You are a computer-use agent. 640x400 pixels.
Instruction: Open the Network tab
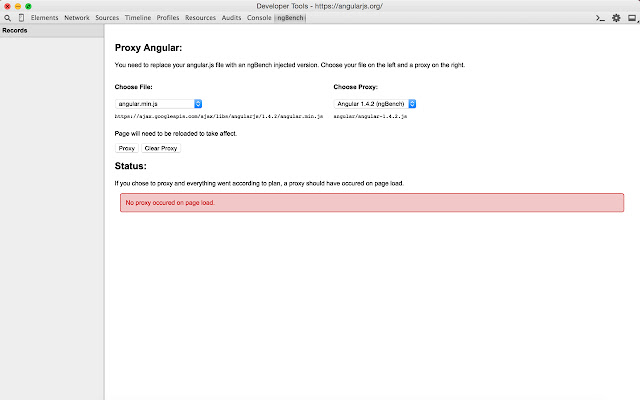[x=76, y=18]
